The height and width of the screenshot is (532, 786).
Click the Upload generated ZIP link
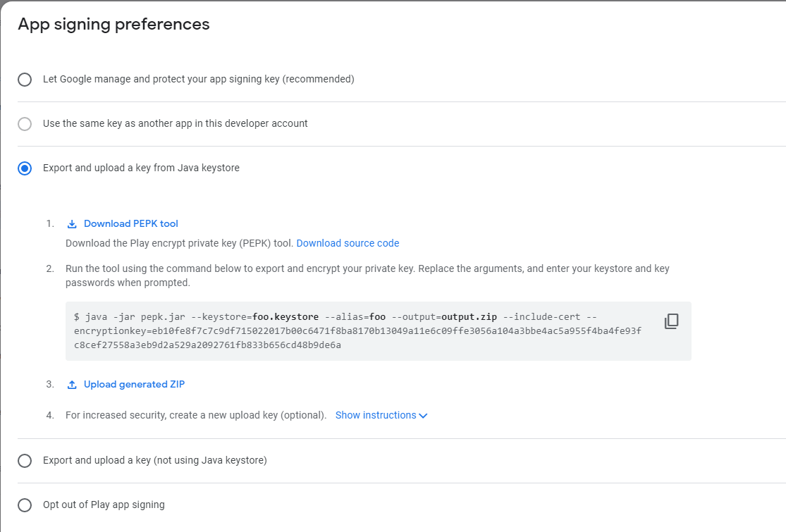[x=135, y=384]
